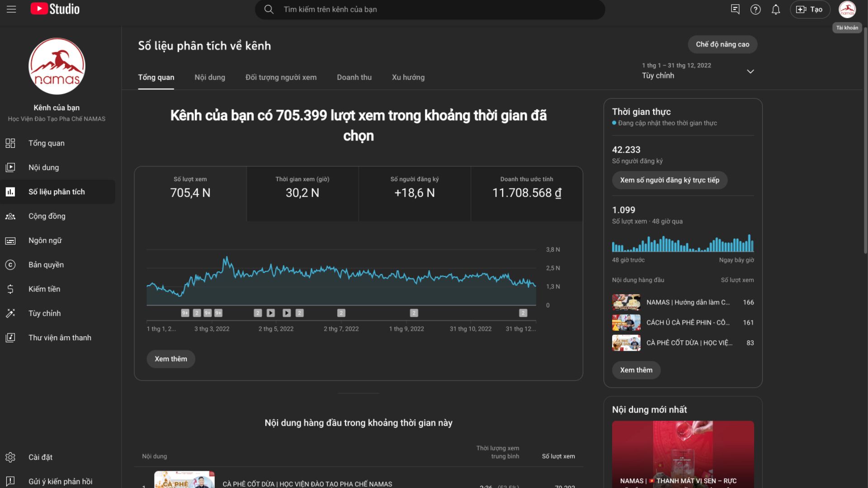The height and width of the screenshot is (488, 868).
Task: Switch to the Đối tượng người xem tab
Action: tap(281, 77)
